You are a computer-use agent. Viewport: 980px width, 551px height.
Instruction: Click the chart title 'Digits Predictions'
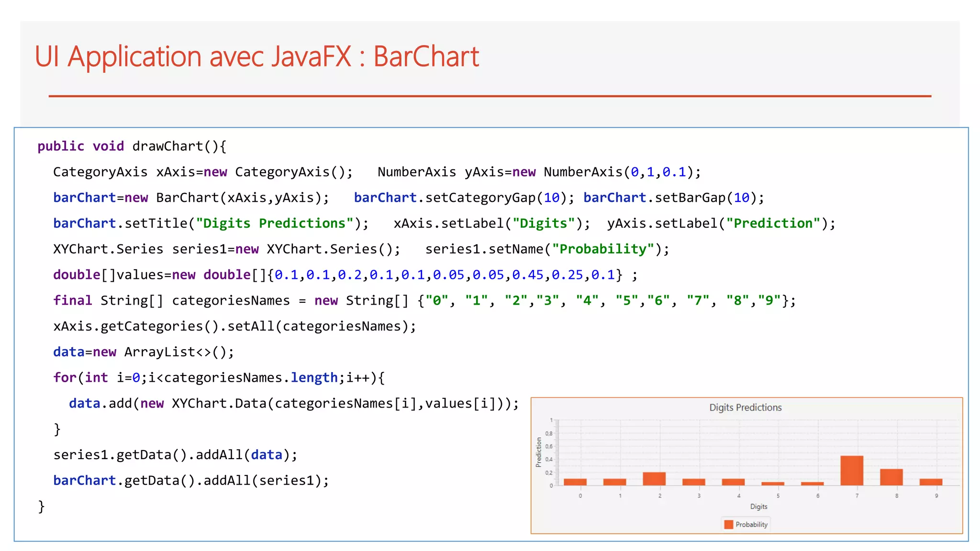[745, 408]
